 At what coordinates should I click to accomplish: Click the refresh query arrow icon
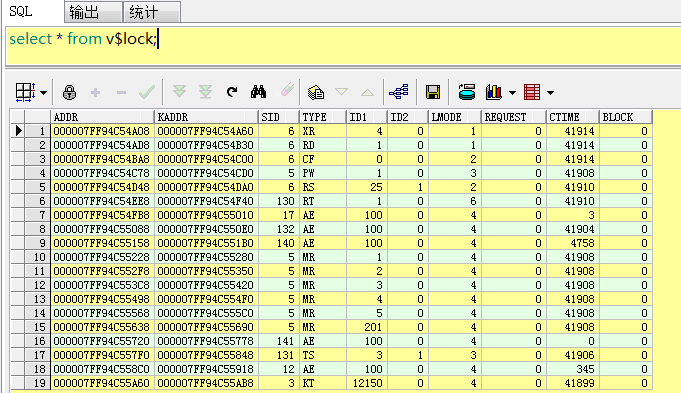232,92
